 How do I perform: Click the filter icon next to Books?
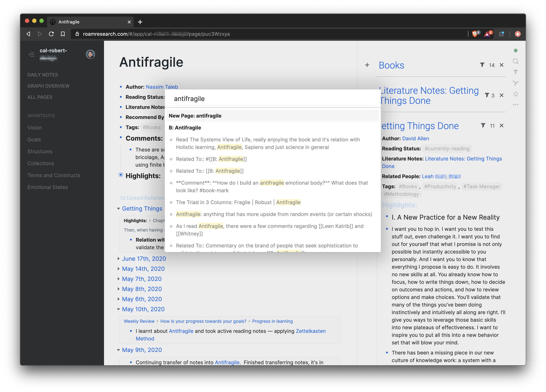482,65
